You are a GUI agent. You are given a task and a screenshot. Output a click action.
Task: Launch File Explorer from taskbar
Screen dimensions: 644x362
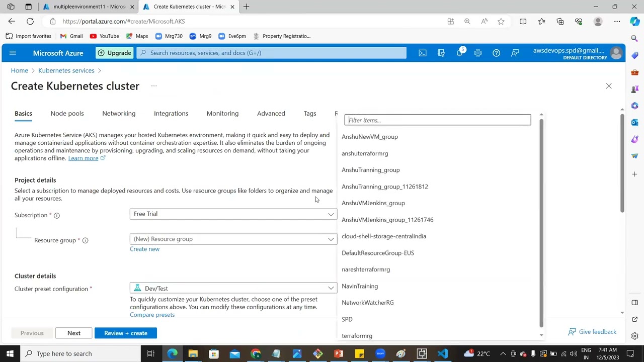pos(193,353)
